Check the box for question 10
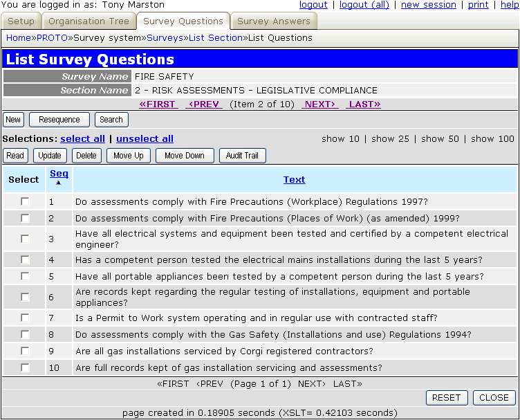 tap(26, 367)
